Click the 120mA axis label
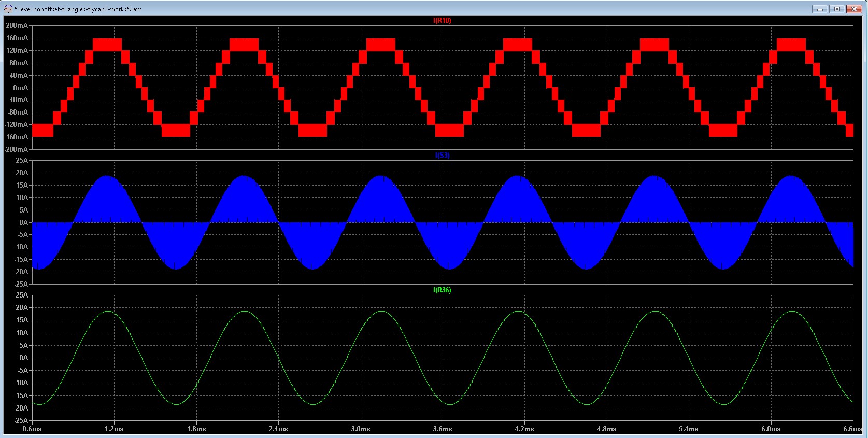The height and width of the screenshot is (438, 868). (x=17, y=51)
